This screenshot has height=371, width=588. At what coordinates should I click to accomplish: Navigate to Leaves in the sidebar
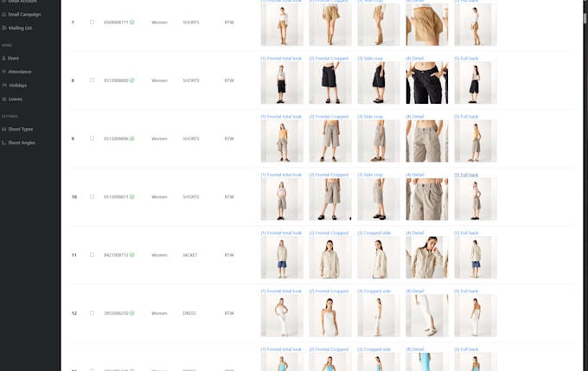click(x=16, y=99)
